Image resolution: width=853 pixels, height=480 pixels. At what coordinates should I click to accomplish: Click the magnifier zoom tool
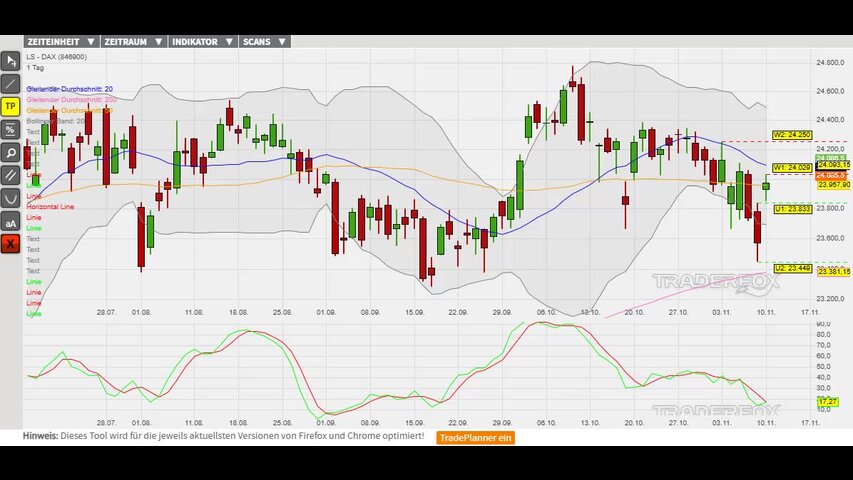pyautogui.click(x=10, y=153)
